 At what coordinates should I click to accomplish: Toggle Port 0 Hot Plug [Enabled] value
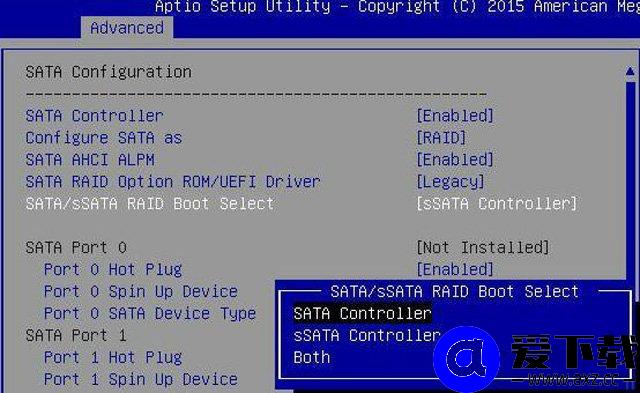click(x=455, y=270)
